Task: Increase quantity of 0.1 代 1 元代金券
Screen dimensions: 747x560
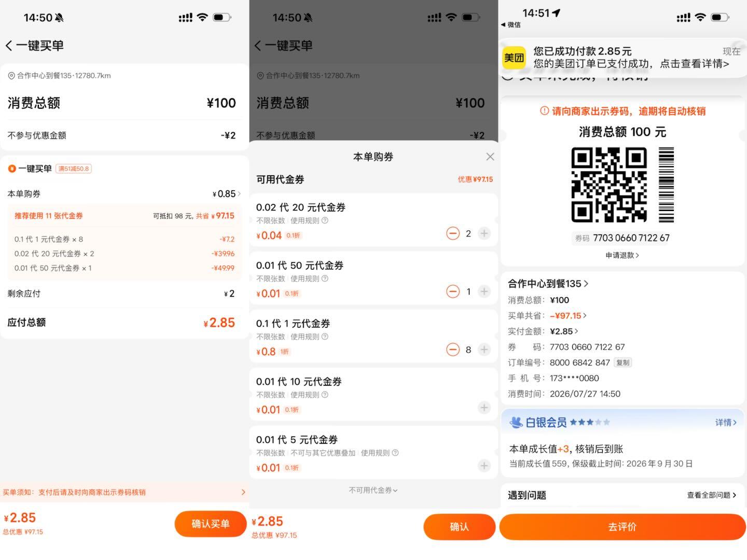Action: pyautogui.click(x=484, y=349)
